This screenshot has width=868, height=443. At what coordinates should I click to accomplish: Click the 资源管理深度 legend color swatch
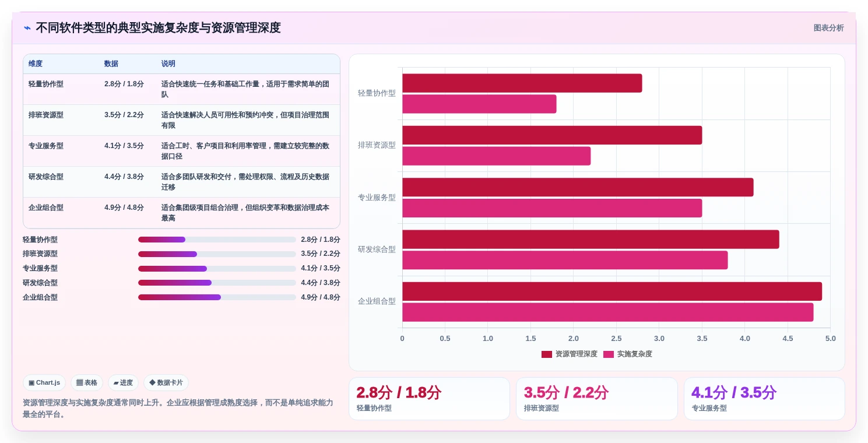tap(547, 354)
